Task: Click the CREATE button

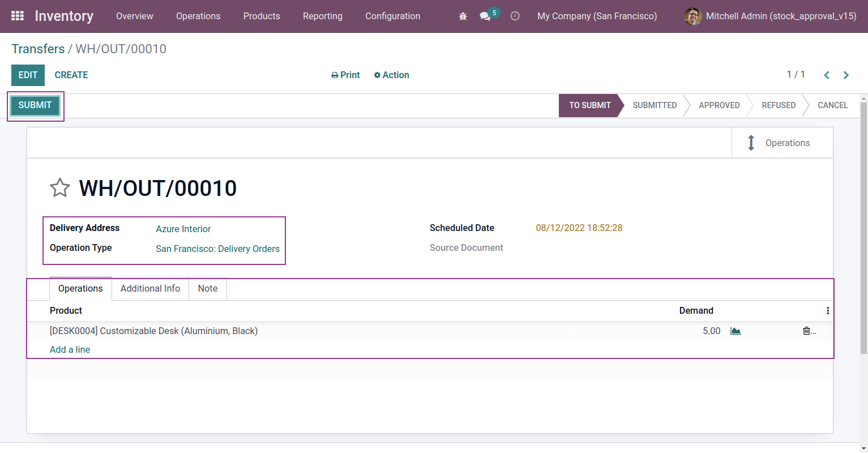Action: coord(71,75)
